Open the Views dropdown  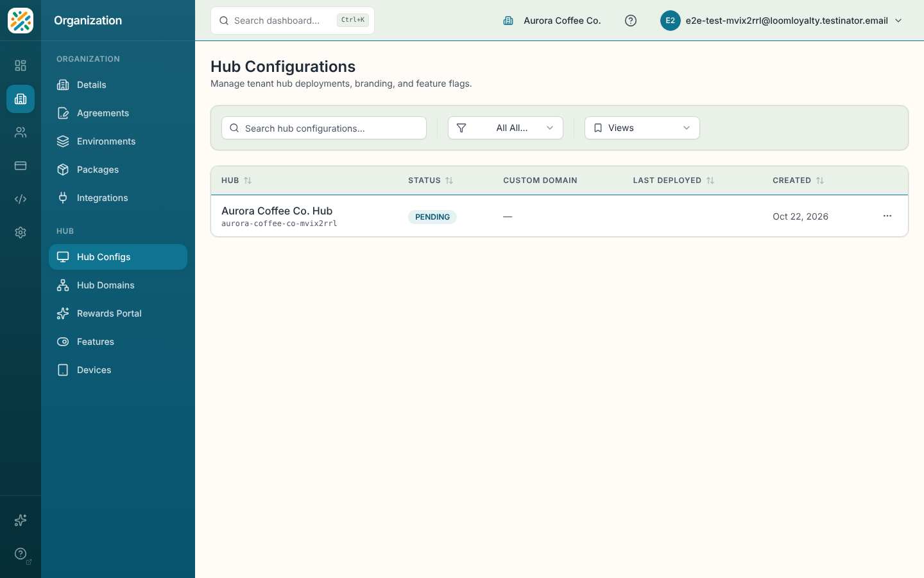642,128
